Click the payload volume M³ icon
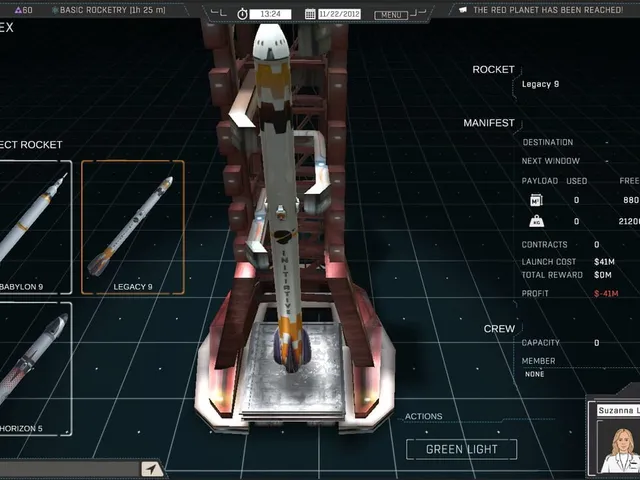The width and height of the screenshot is (640, 480). pos(536,200)
